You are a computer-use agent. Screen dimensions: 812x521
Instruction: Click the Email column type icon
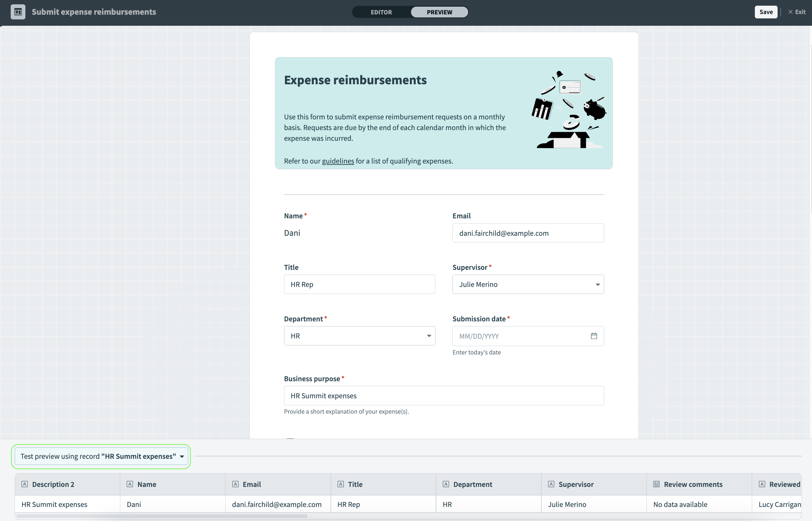click(x=235, y=484)
